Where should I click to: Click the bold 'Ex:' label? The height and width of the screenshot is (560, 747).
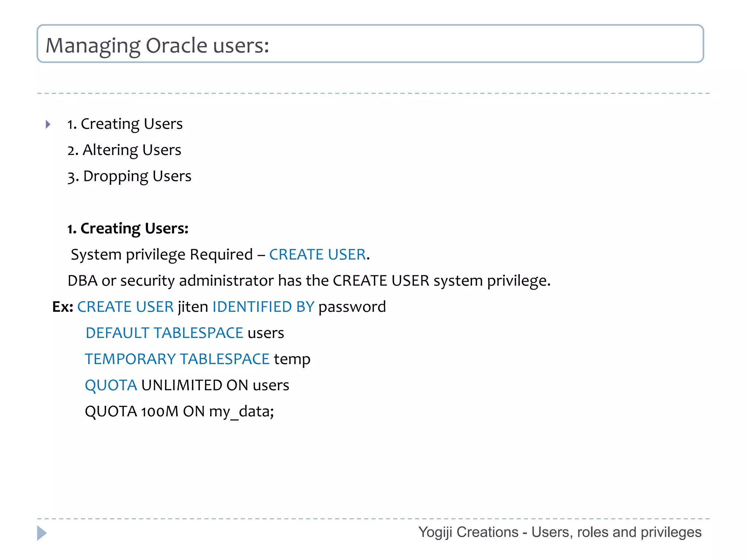coord(63,307)
